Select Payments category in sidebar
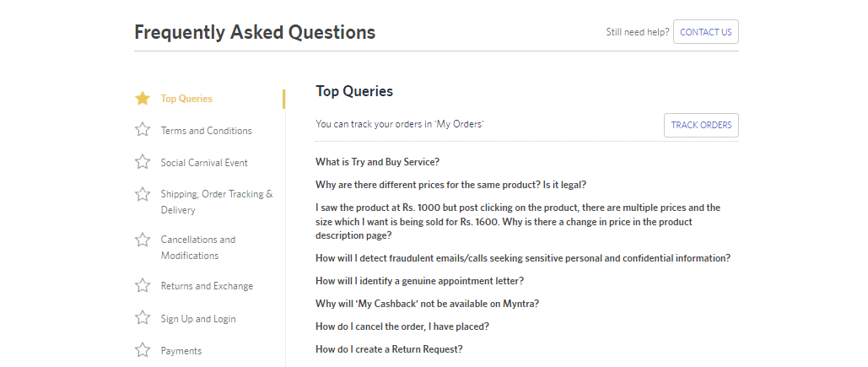The width and height of the screenshot is (868, 367). pyautogui.click(x=181, y=351)
